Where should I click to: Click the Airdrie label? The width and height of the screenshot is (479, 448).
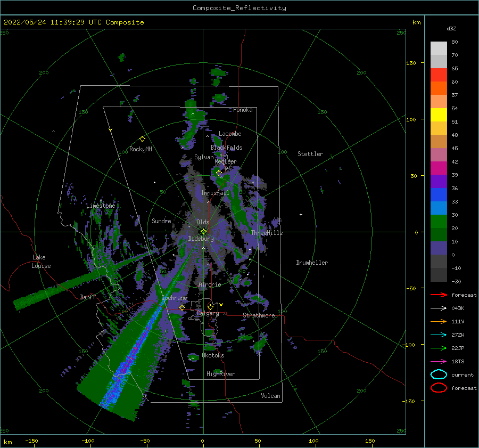pyautogui.click(x=210, y=284)
